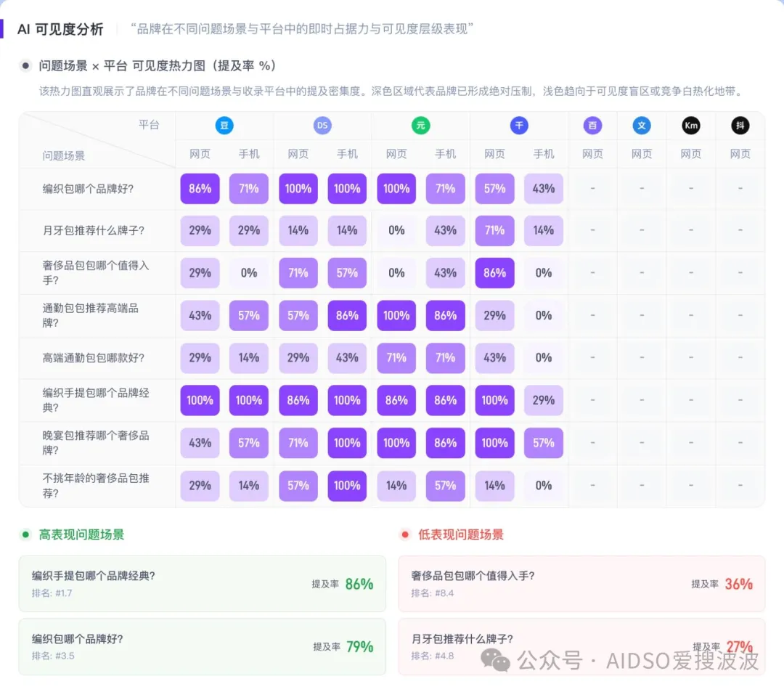
Task: Click the 网页 column header under Km
Action: pyautogui.click(x=691, y=154)
